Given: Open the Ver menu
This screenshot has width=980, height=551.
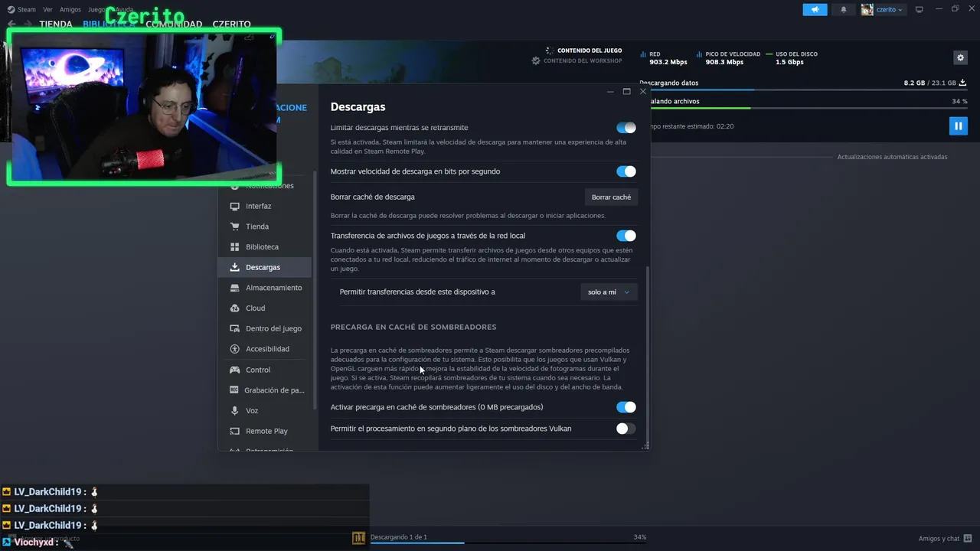Looking at the screenshot, I should coord(48,10).
